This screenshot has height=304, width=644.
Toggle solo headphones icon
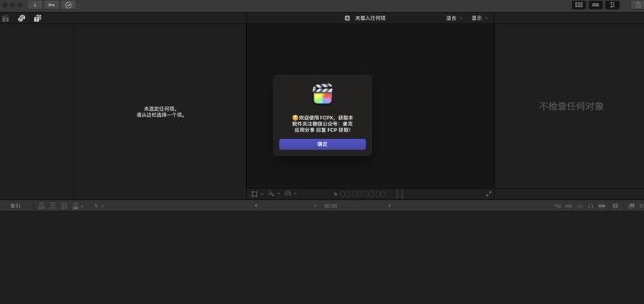[591, 206]
